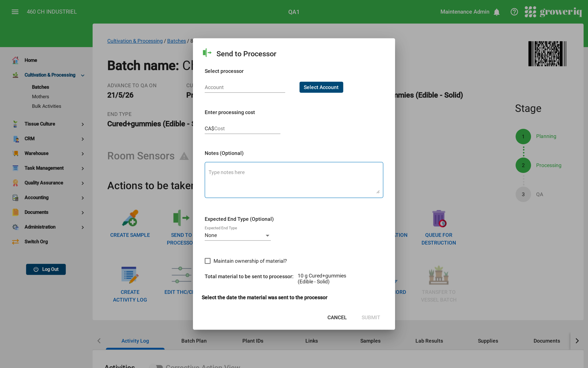Viewport: 588px width, 368px height.
Task: Collapse Cultivation & Processing chevron
Action: click(x=83, y=75)
